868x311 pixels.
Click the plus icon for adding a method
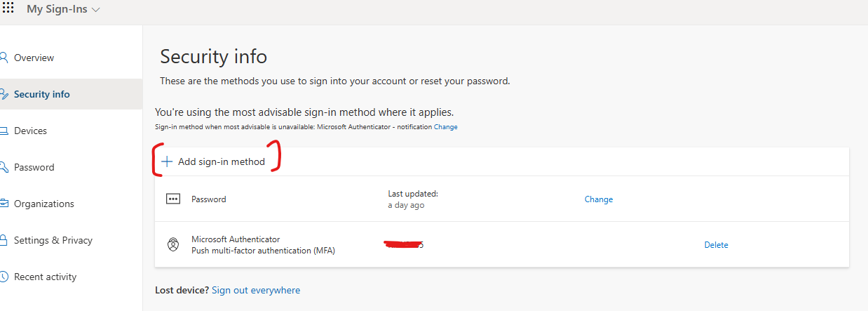point(167,161)
